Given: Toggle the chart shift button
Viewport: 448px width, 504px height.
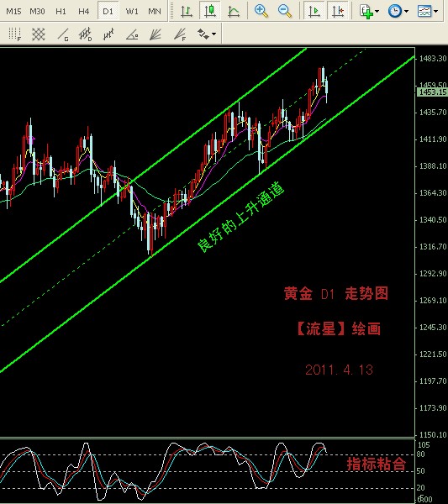Looking at the screenshot, I should click(x=338, y=11).
